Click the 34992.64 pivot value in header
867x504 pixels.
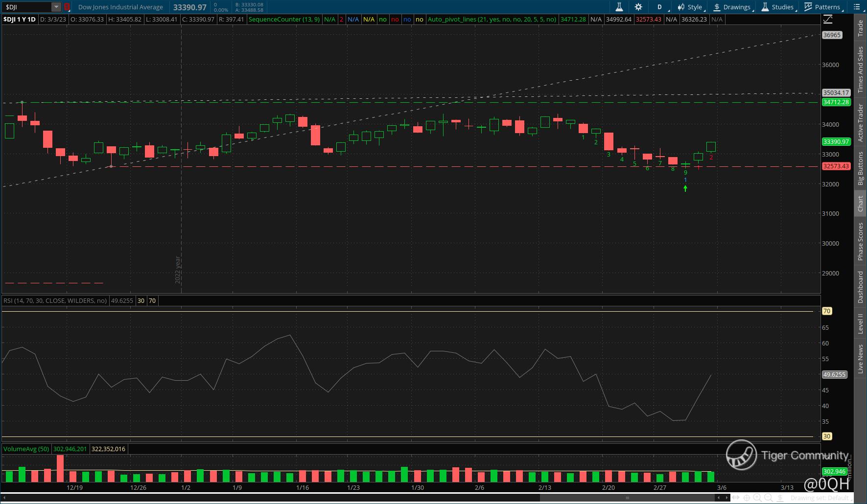point(618,20)
